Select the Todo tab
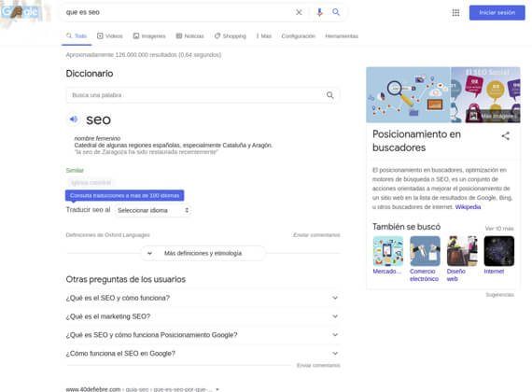 (x=77, y=36)
